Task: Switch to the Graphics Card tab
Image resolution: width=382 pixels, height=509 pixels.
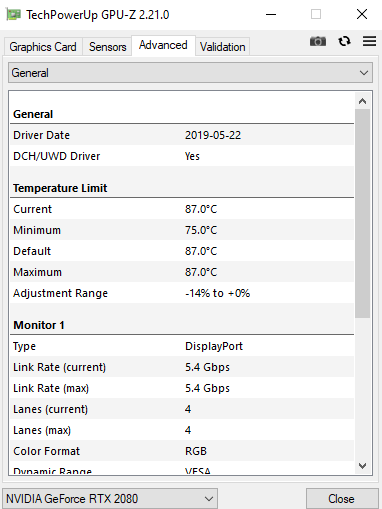Action: (x=43, y=47)
